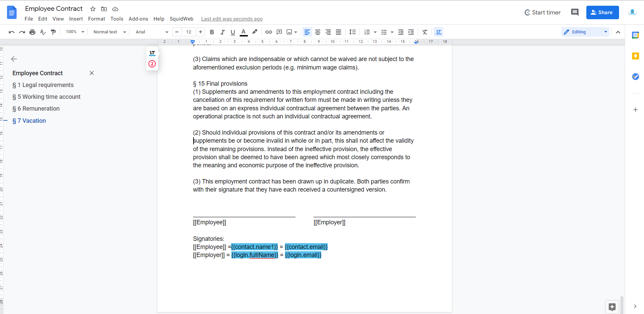Viewport: 644px width, 314px height.
Task: Get add-ons with the plus icon
Action: 635,110
